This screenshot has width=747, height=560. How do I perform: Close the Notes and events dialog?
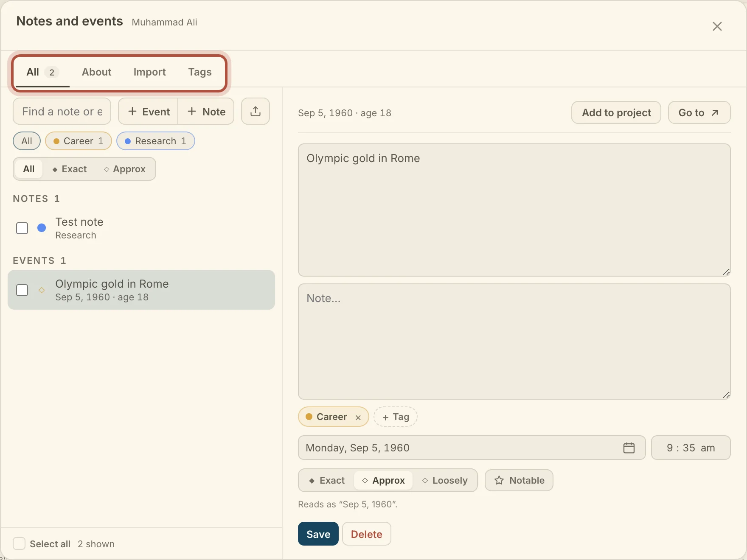coord(717,26)
